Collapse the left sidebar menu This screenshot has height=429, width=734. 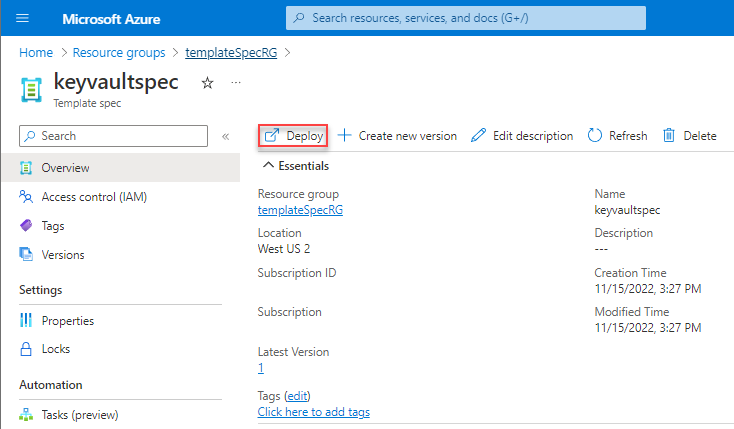226,136
